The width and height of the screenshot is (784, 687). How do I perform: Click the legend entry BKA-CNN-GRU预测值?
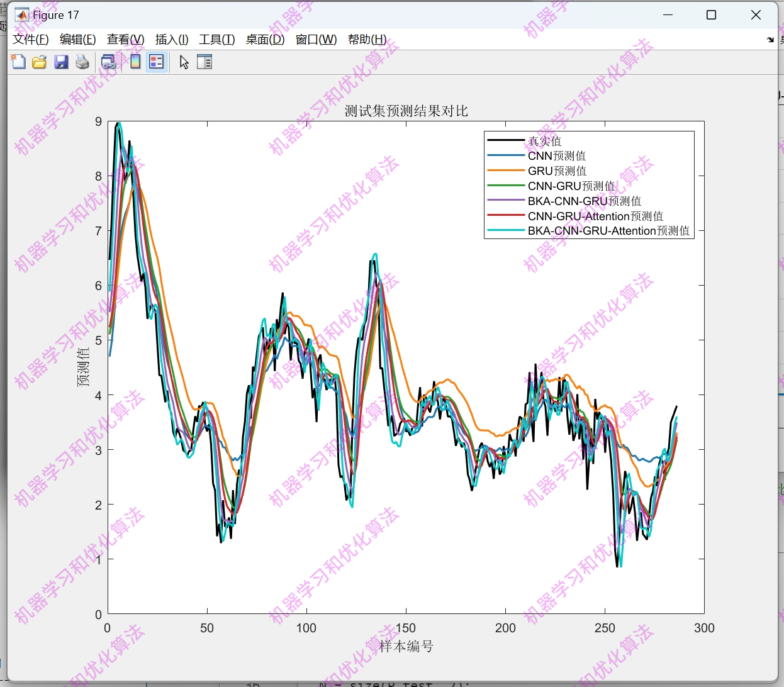[585, 201]
